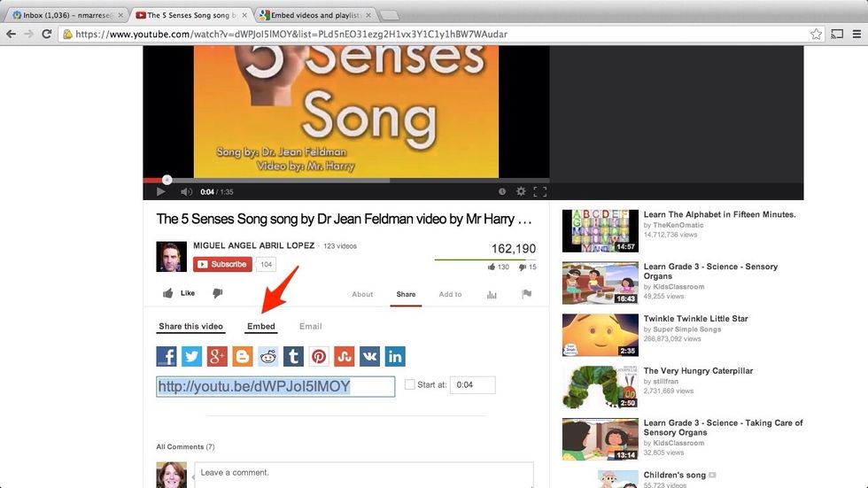This screenshot has height=488, width=868.
Task: Expand the 'Add to' playlist option
Action: (450, 294)
